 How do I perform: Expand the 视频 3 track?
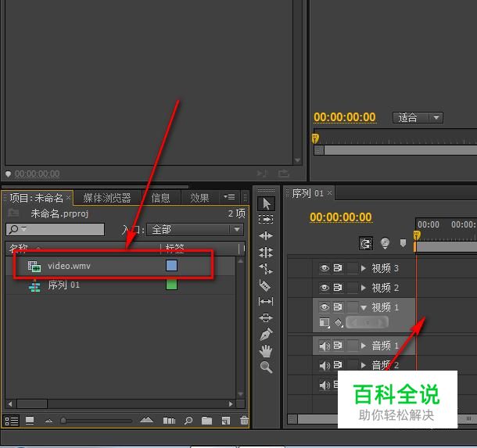tap(364, 268)
